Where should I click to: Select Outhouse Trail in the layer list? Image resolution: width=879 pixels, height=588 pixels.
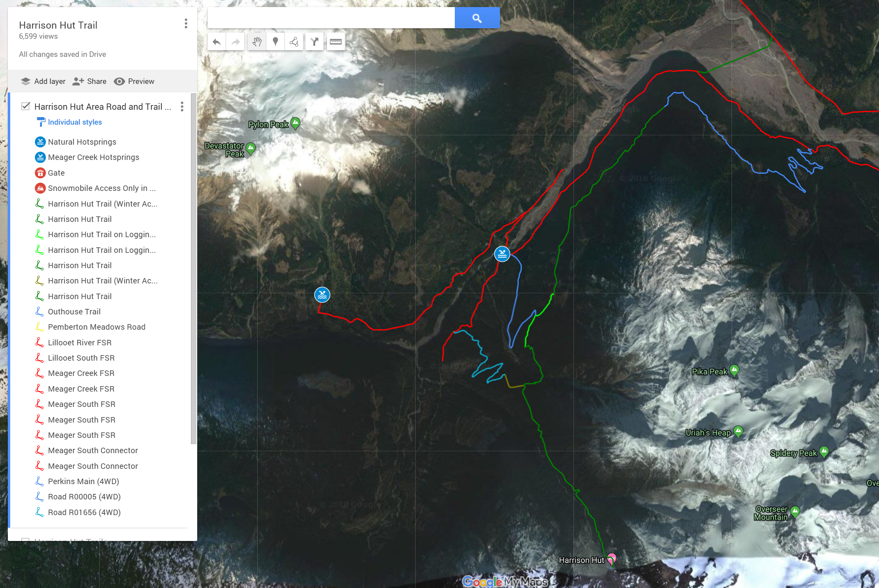[x=74, y=312]
